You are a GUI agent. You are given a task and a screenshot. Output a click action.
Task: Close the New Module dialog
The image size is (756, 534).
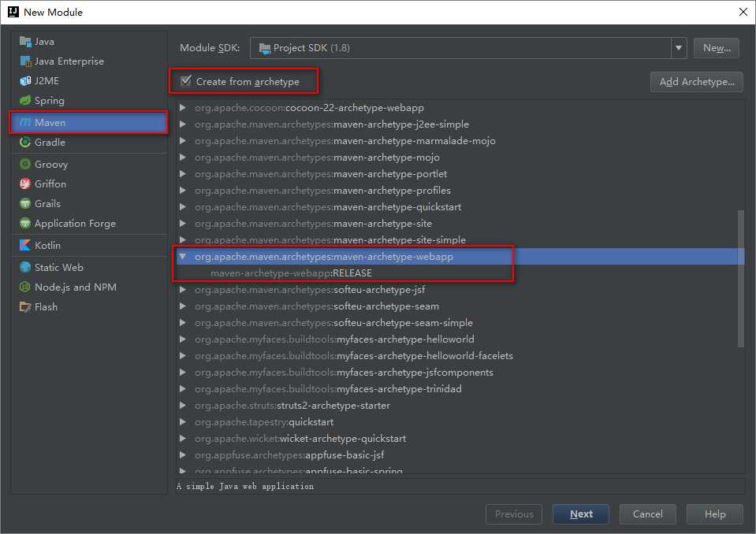(x=743, y=12)
